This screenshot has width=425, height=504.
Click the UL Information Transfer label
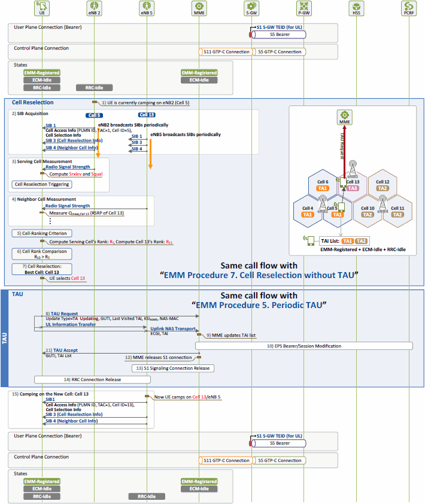point(71,324)
